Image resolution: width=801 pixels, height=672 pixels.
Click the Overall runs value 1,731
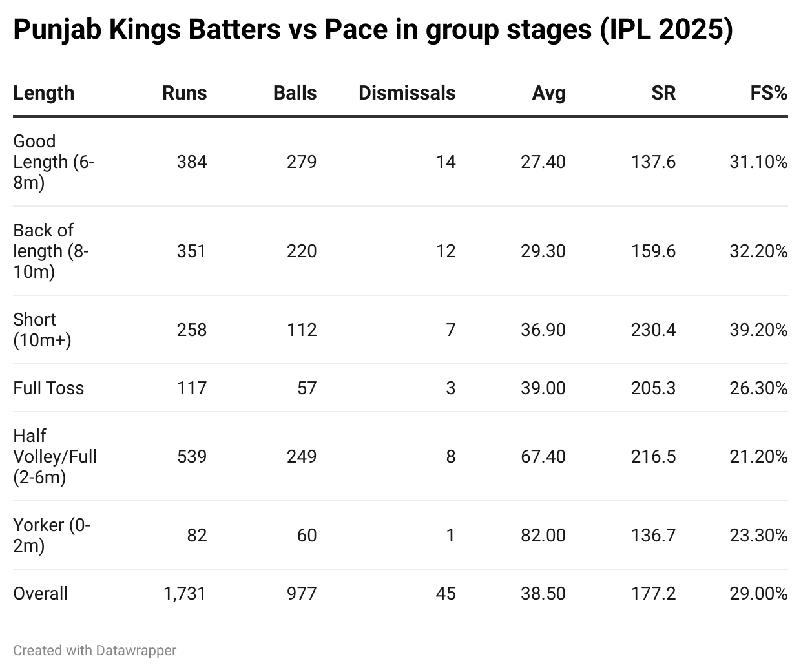tap(185, 593)
